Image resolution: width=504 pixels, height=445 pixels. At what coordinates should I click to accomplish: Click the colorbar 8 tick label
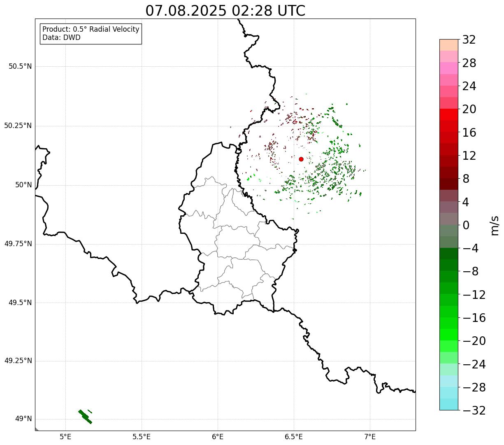[466, 179]
